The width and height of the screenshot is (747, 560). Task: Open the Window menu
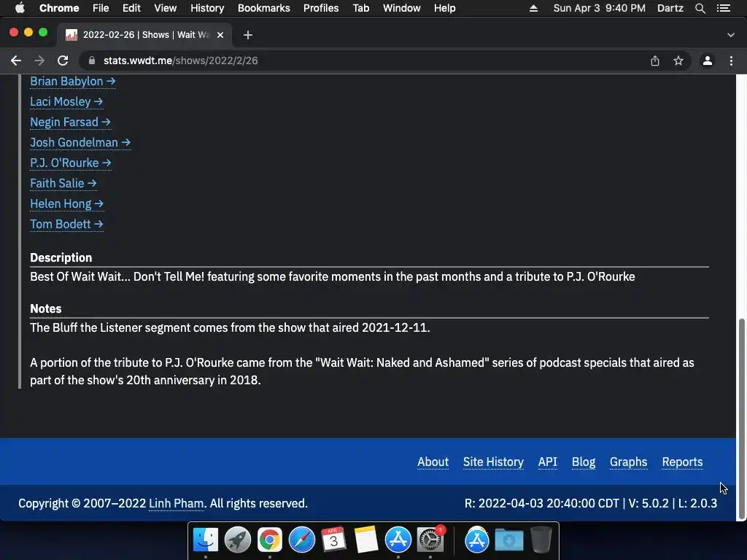[x=402, y=8]
